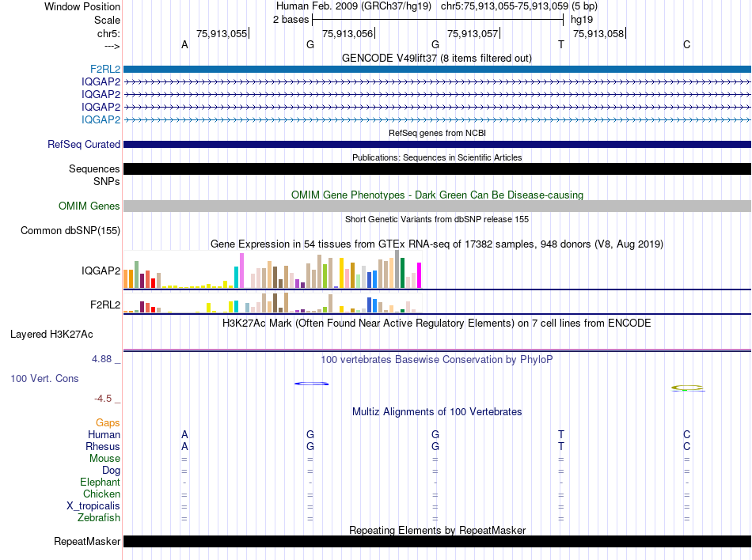Image resolution: width=752 pixels, height=560 pixels.
Task: Click the GENCODE V49lift37 track title
Action: coord(437,59)
